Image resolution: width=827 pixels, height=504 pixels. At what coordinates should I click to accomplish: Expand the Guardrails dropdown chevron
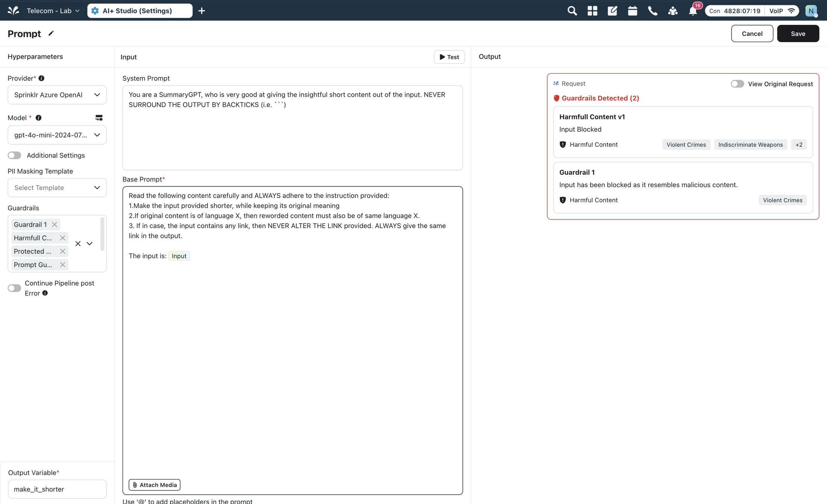click(x=89, y=244)
